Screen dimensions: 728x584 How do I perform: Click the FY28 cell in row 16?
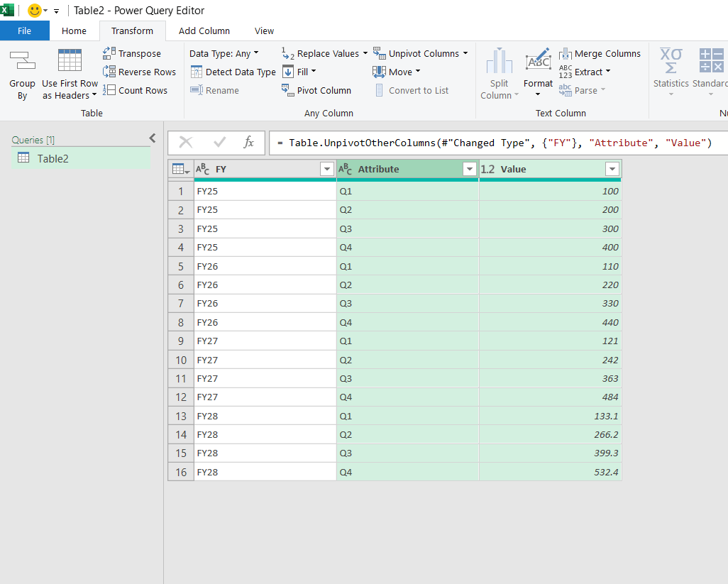tap(265, 472)
